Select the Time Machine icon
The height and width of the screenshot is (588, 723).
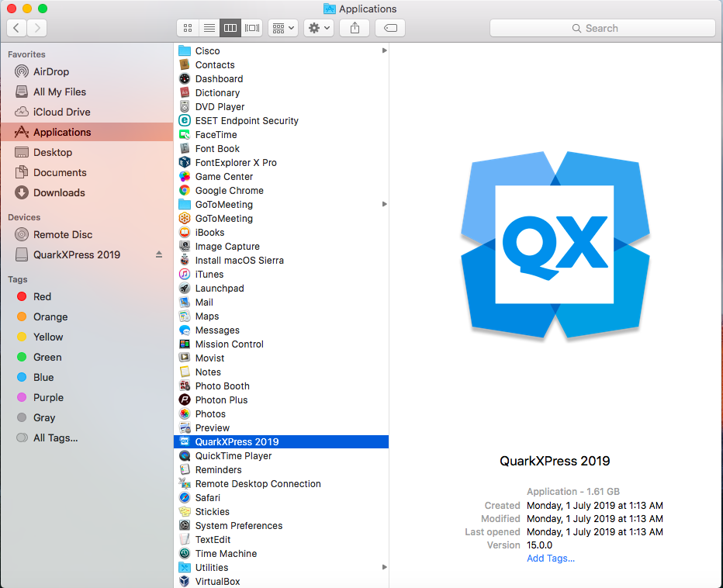pyautogui.click(x=185, y=553)
